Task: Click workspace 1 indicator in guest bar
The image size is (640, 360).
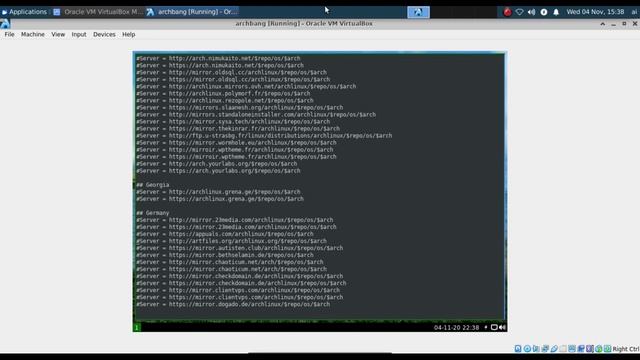Action: click(x=137, y=327)
